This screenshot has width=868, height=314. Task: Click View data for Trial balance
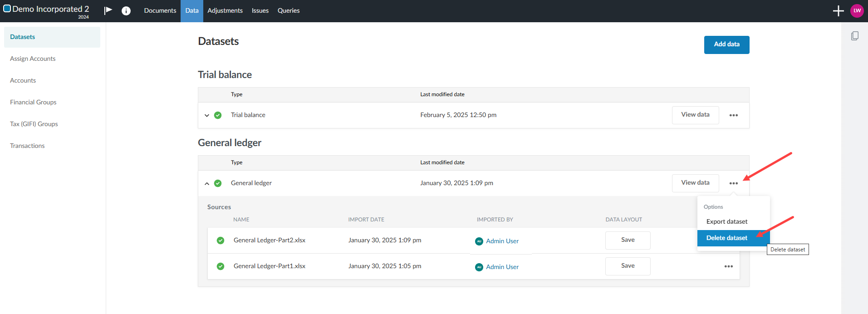click(695, 115)
